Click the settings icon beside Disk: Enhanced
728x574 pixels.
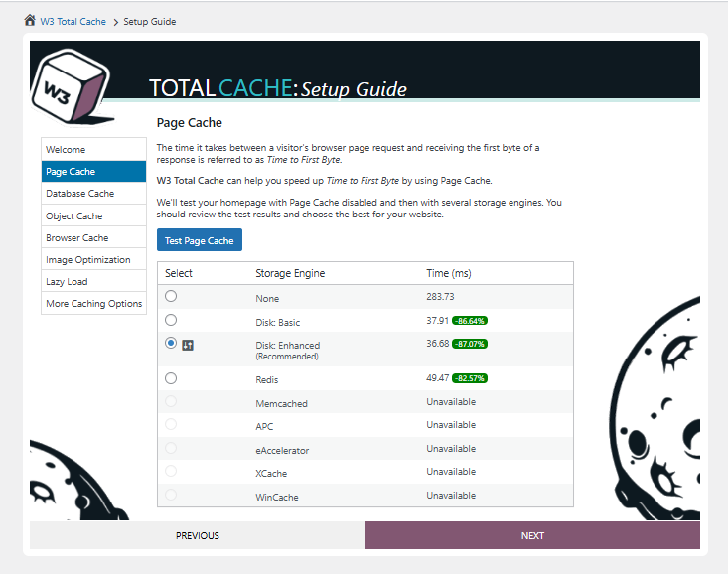tap(188, 344)
